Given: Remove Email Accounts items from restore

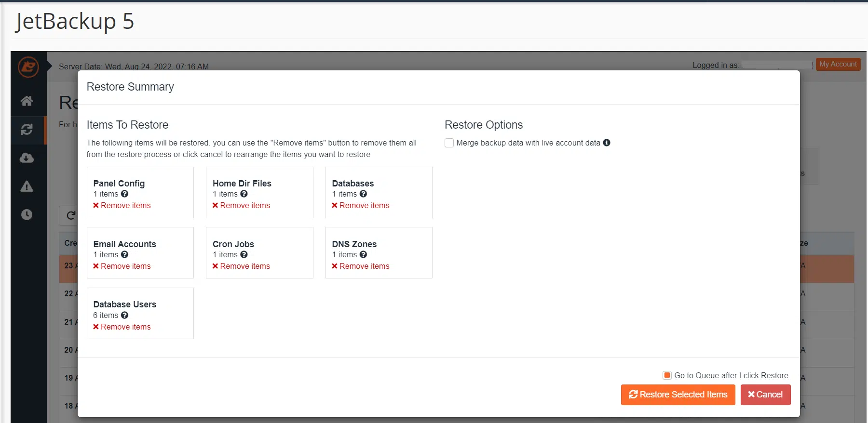Looking at the screenshot, I should pos(122,266).
